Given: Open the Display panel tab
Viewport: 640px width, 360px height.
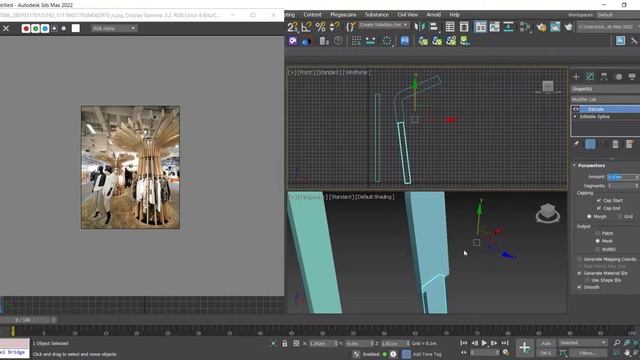Looking at the screenshot, I should (x=632, y=76).
